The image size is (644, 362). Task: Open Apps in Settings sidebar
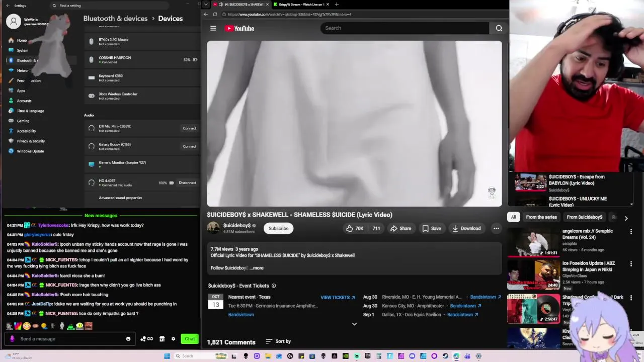tap(21, 90)
